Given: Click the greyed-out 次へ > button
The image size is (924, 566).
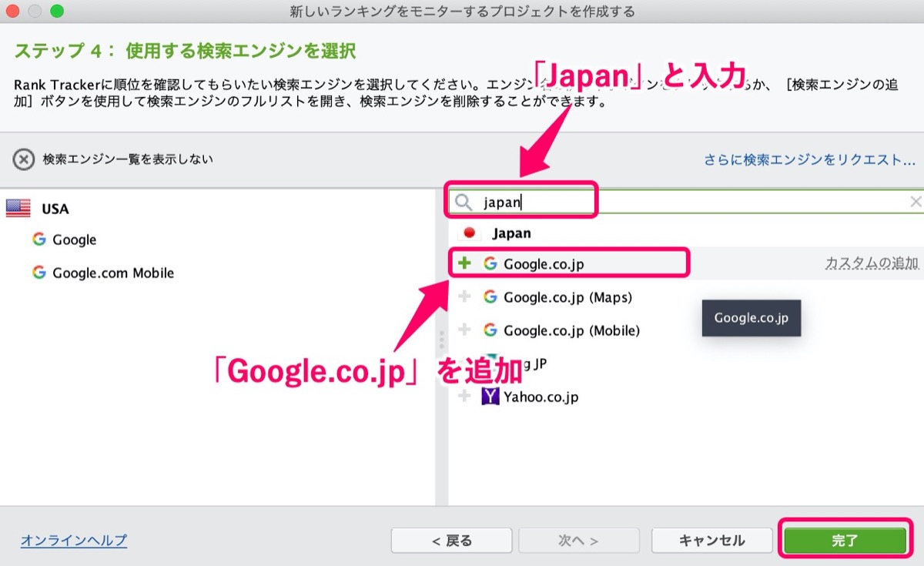Looking at the screenshot, I should [x=579, y=541].
